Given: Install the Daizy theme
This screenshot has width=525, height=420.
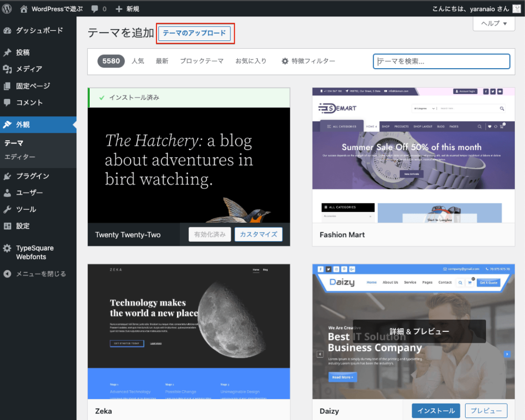Looking at the screenshot, I should coord(436,411).
